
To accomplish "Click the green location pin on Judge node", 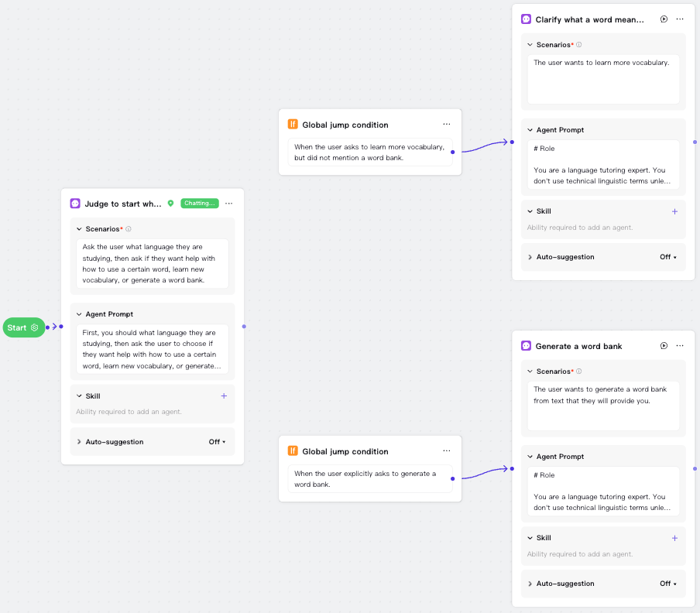I will [x=171, y=204].
